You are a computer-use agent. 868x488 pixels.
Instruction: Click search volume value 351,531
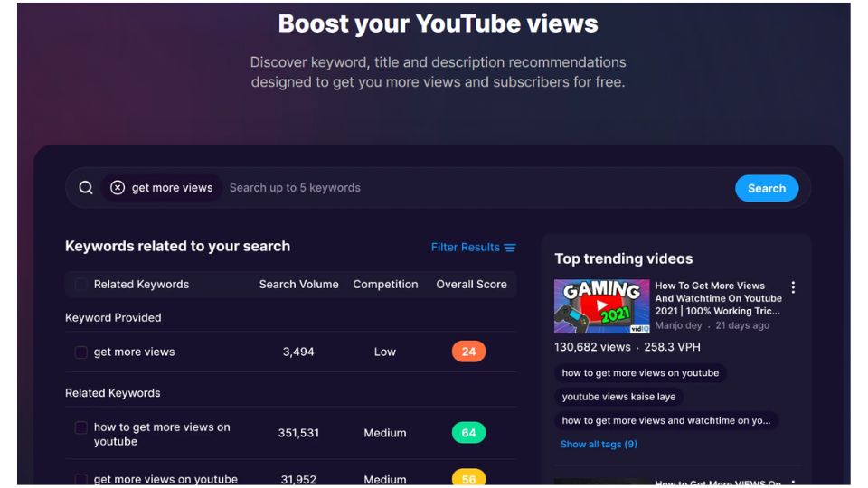[x=298, y=433]
